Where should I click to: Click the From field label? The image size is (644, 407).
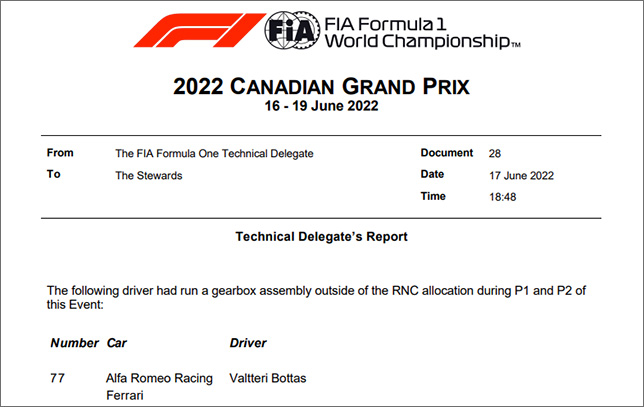[x=60, y=153]
